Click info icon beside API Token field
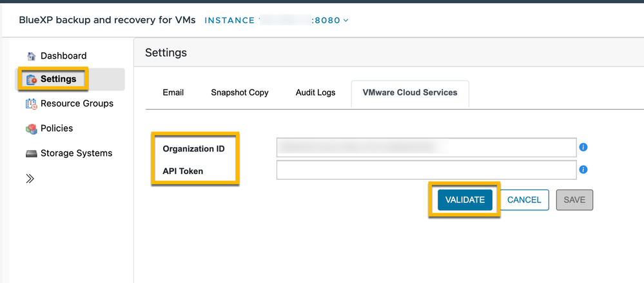Viewport: 644px width, 283px height. pyautogui.click(x=583, y=170)
